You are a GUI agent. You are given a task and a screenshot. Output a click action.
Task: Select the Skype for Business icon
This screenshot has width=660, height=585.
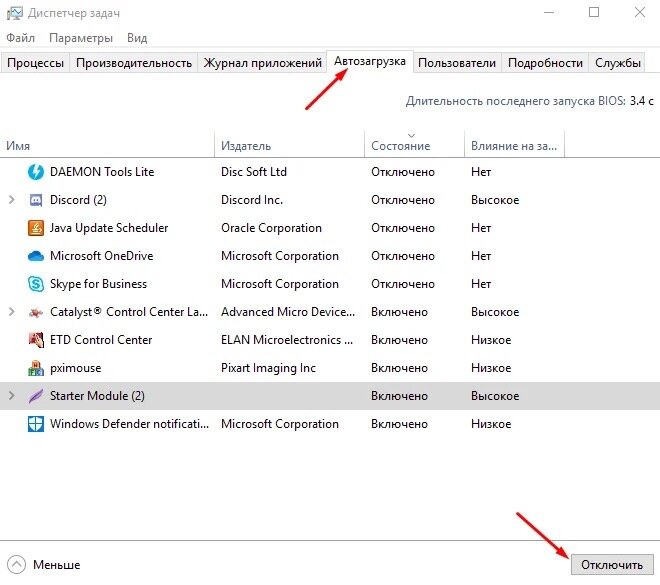point(36,284)
